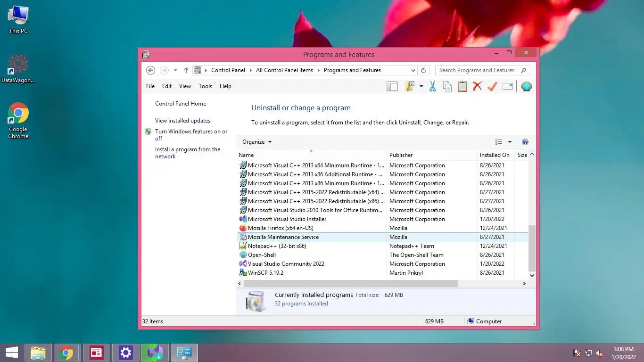Click the horizontal scrollbar right arrow
Screen dimensions: 644x362
pyautogui.click(x=524, y=284)
